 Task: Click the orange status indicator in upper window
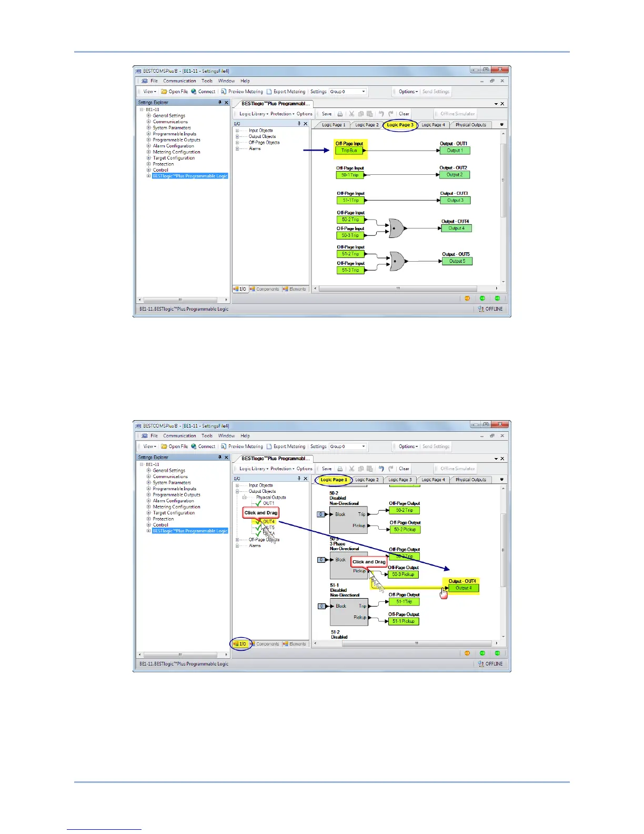tap(467, 299)
